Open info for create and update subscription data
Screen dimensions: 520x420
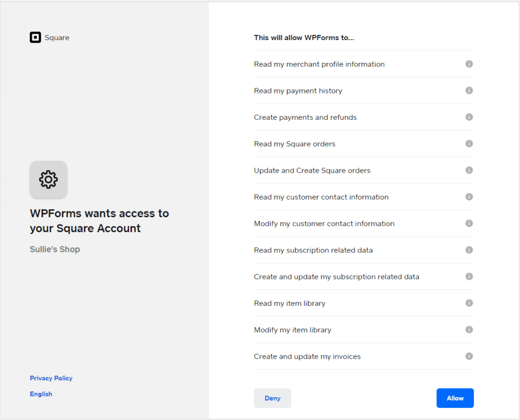pos(469,276)
